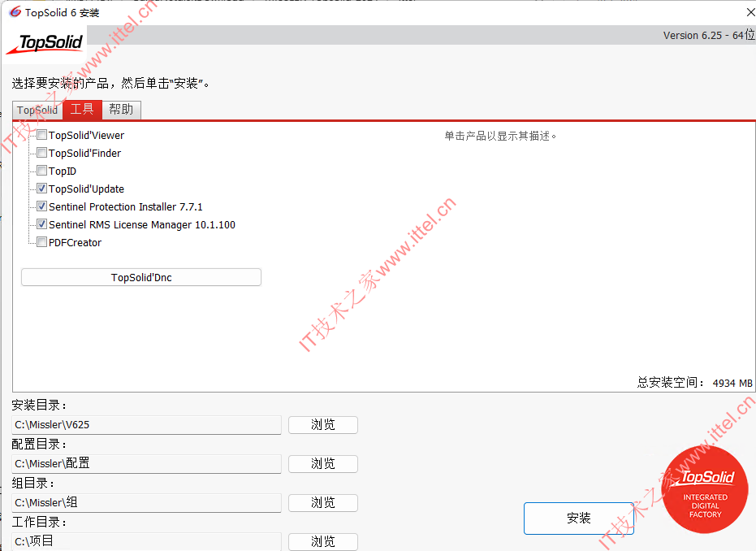Browse for the 安装目录 folder
The image size is (756, 551).
point(323,425)
